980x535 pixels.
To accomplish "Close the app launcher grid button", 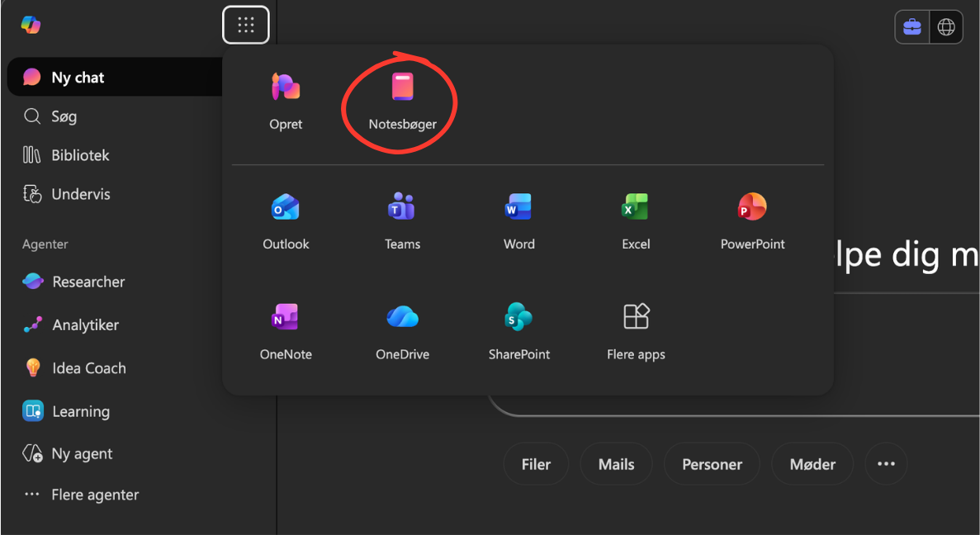I will point(246,25).
